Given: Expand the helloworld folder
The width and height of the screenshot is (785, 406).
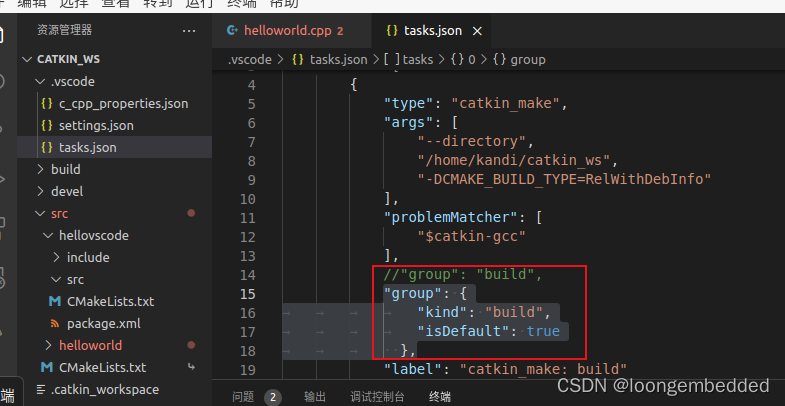Looking at the screenshot, I should [114, 345].
